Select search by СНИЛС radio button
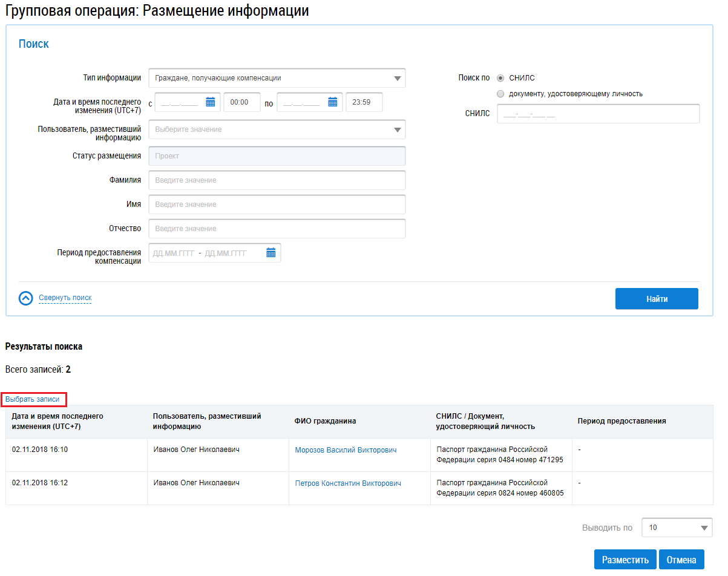 point(500,78)
